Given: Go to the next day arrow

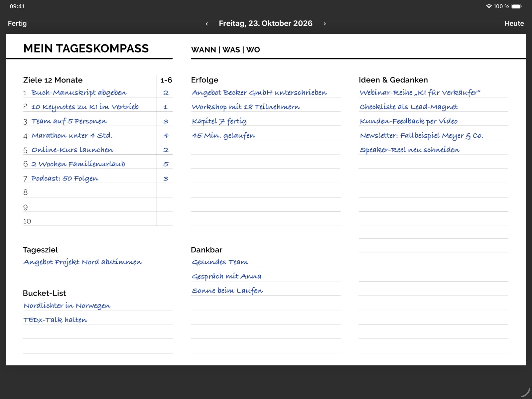Looking at the screenshot, I should click(x=325, y=24).
